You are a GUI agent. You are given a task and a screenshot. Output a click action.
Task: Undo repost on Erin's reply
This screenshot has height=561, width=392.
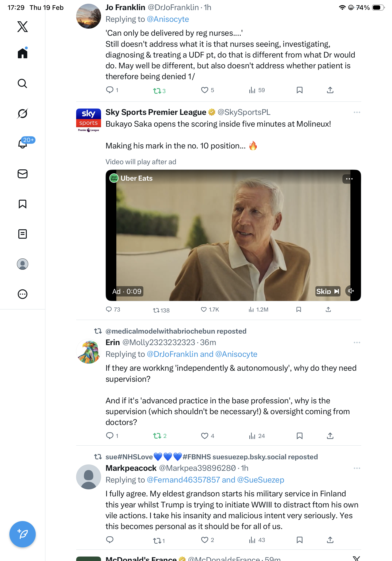(157, 436)
